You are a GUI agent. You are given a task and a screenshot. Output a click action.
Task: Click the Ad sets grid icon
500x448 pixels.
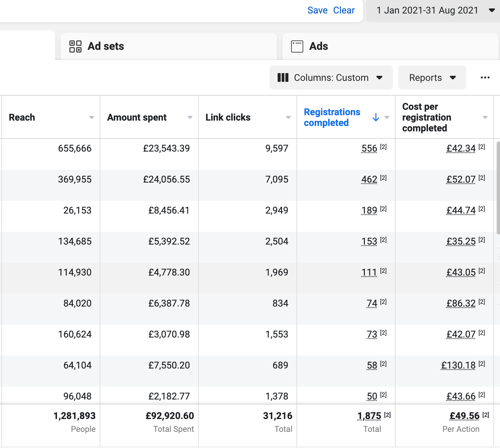[75, 46]
